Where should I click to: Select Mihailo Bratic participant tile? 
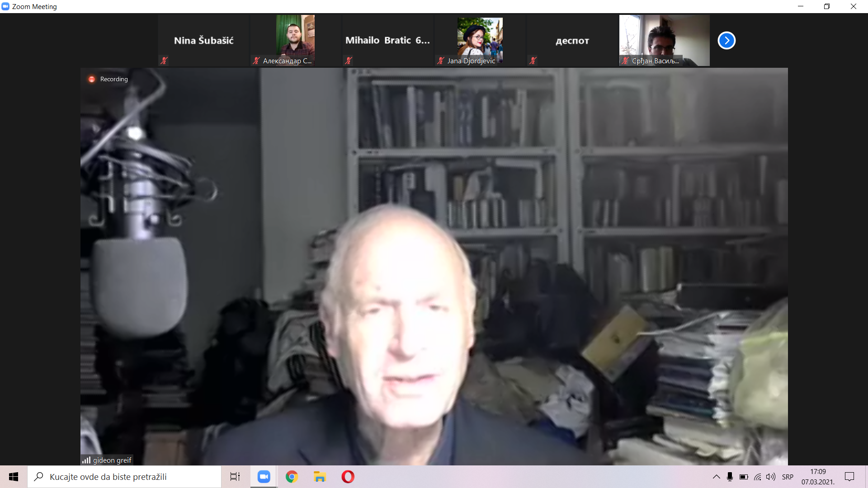pyautogui.click(x=387, y=41)
